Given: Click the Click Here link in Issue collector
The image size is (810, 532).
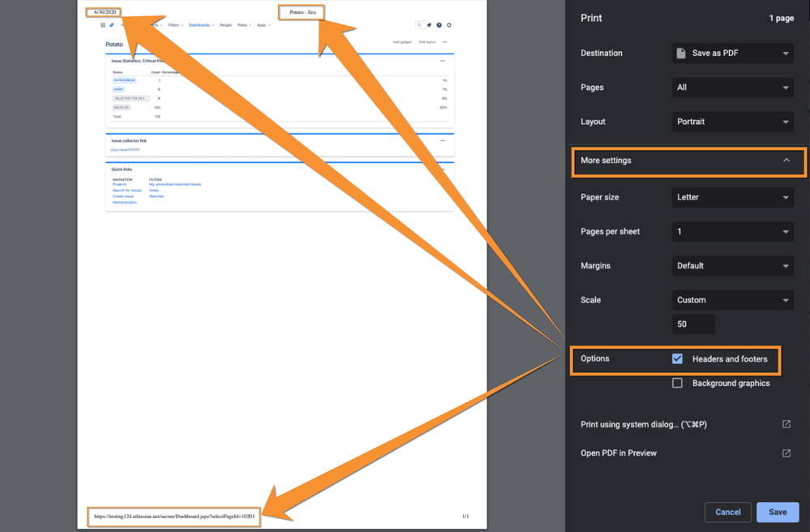Looking at the screenshot, I should (125, 150).
